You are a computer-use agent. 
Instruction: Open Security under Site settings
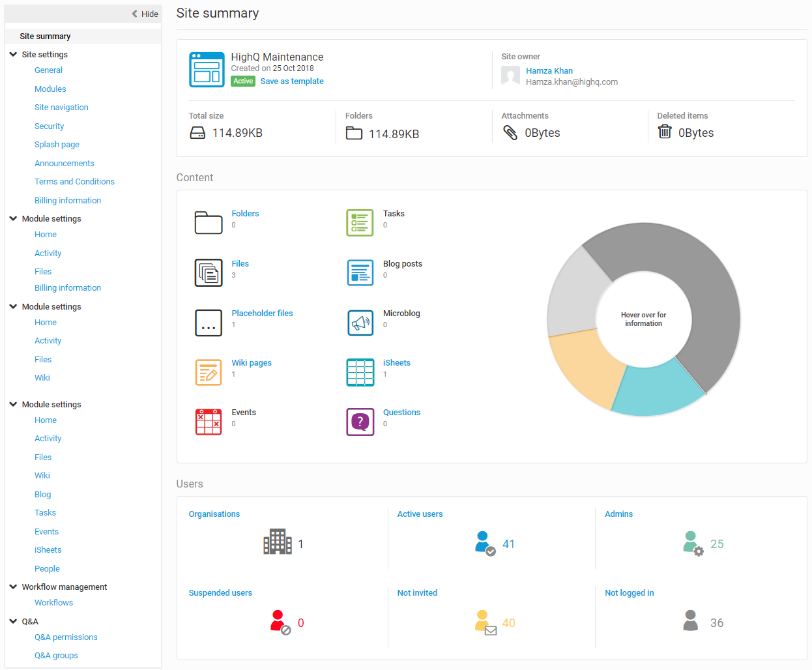[49, 126]
